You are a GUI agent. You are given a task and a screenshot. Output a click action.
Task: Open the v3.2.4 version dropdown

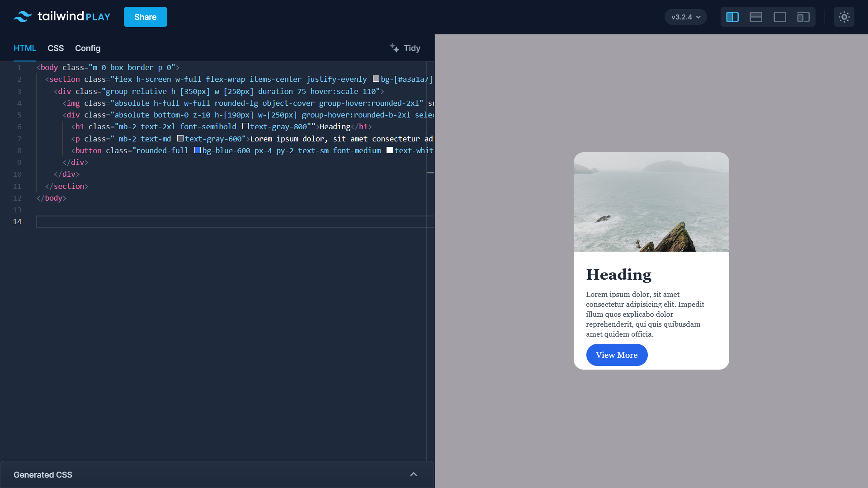(x=685, y=17)
